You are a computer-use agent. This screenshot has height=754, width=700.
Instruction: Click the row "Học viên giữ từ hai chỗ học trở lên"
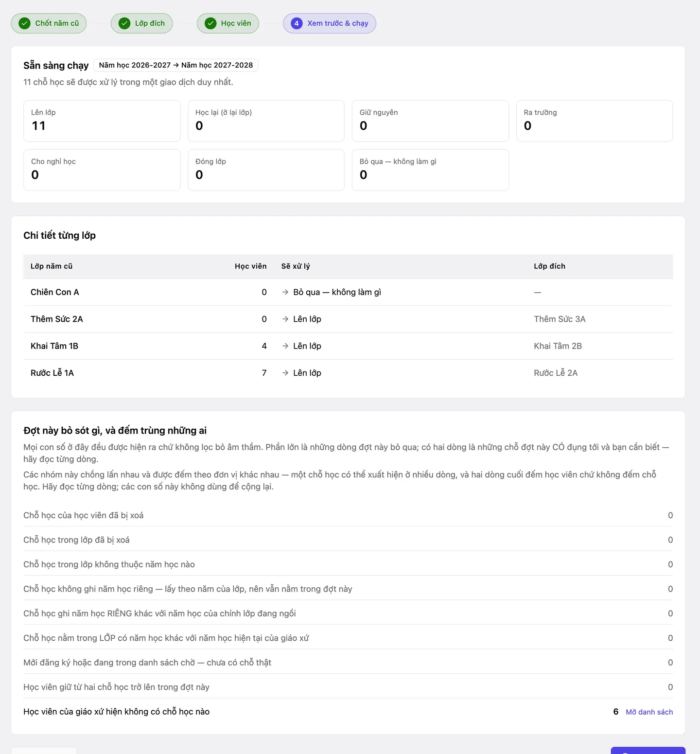click(x=348, y=687)
